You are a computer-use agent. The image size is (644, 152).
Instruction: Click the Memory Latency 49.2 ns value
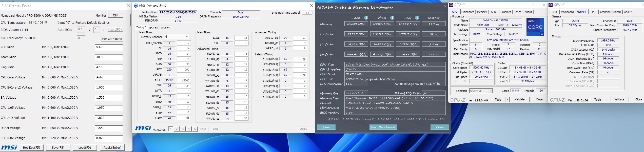[x=434, y=24]
